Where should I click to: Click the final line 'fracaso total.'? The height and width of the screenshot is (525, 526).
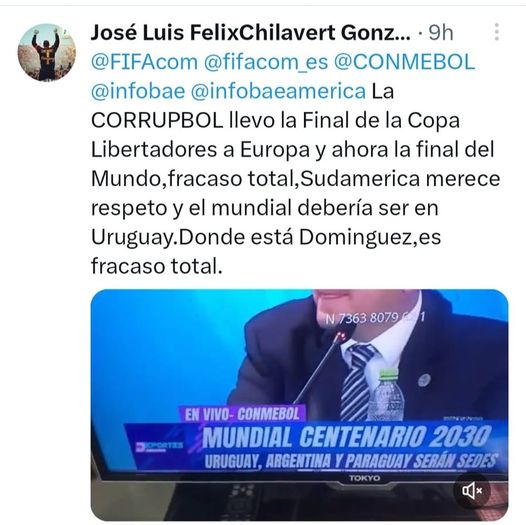coord(157,266)
